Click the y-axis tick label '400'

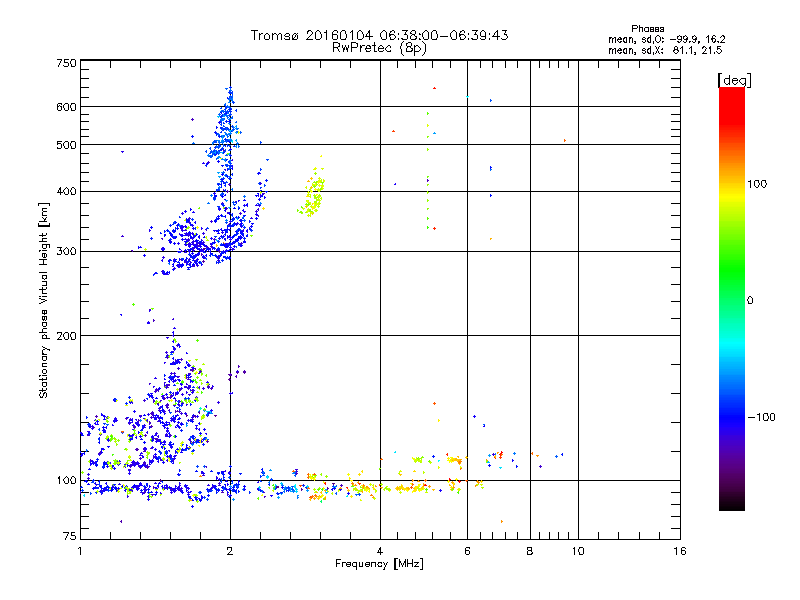pos(66,192)
